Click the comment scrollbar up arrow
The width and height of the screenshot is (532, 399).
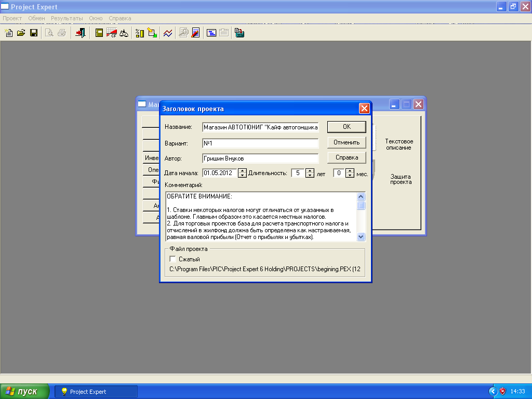point(361,196)
